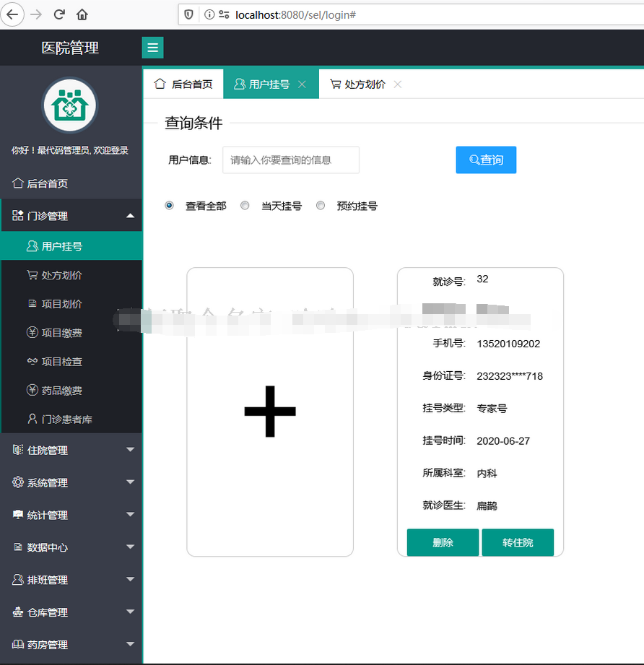The height and width of the screenshot is (665, 644).
Task: Click the chart icon beside 统计管理
Action: coord(18,515)
